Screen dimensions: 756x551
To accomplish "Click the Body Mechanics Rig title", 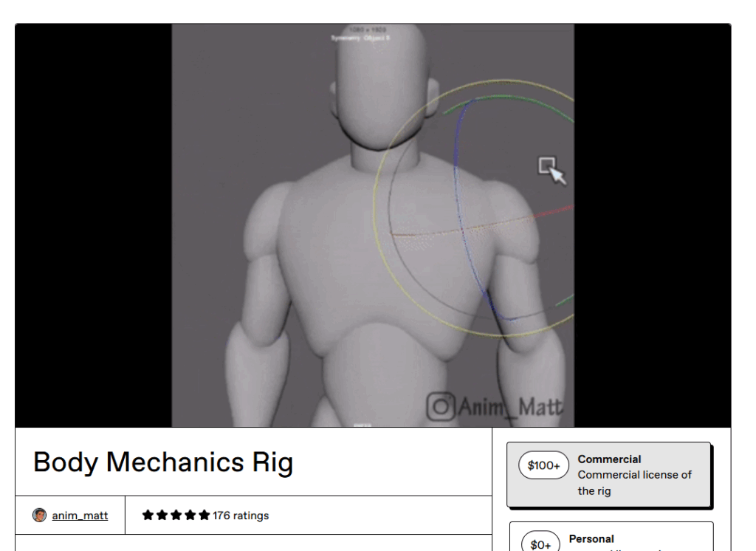I will click(x=163, y=462).
